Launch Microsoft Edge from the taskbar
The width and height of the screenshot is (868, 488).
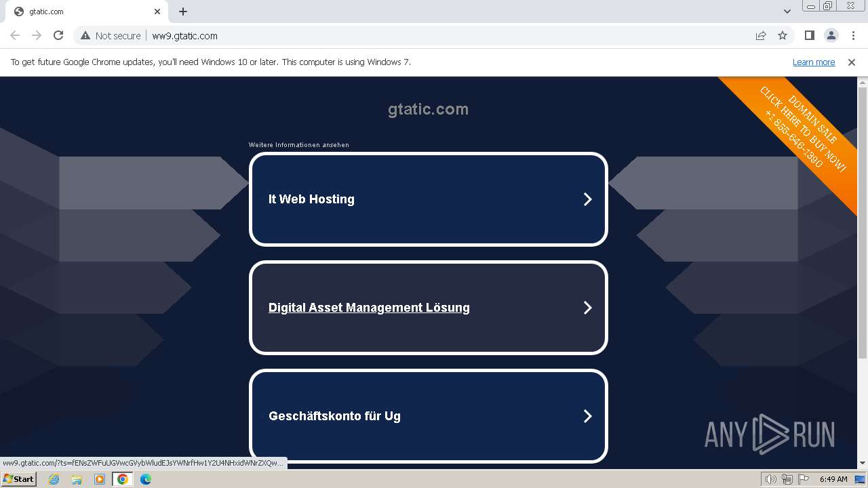(x=146, y=479)
